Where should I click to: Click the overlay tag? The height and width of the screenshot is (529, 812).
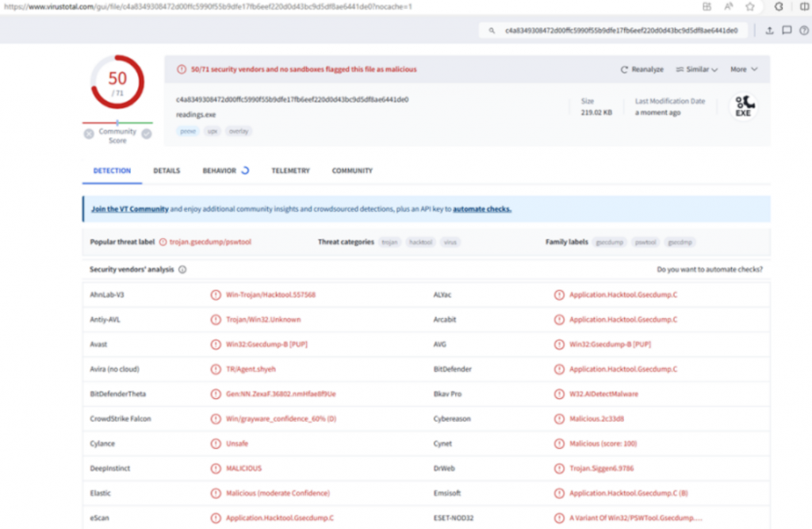pyautogui.click(x=239, y=132)
